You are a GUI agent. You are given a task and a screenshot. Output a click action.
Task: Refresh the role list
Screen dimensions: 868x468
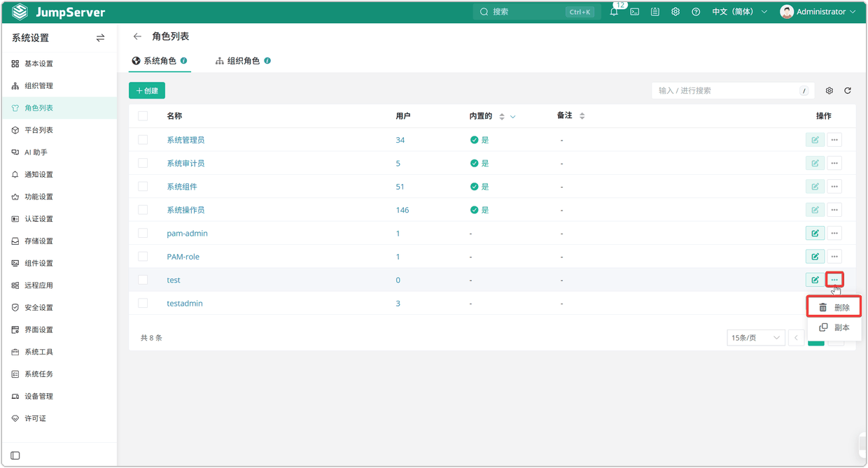(x=848, y=91)
